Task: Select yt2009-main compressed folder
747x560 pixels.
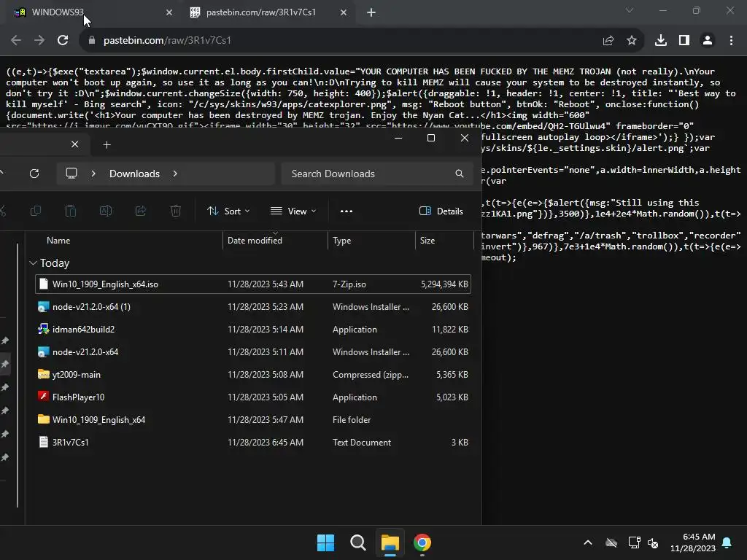Action: (x=253, y=374)
